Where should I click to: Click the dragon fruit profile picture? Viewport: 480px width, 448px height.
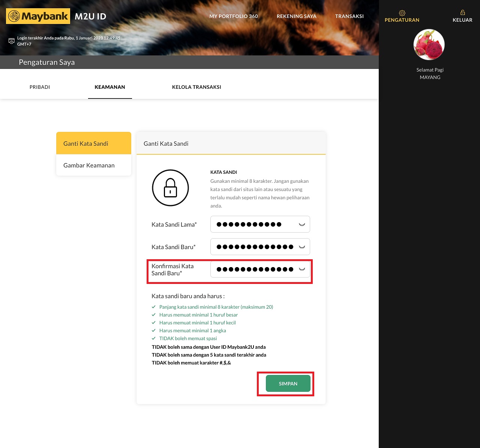tap(429, 45)
